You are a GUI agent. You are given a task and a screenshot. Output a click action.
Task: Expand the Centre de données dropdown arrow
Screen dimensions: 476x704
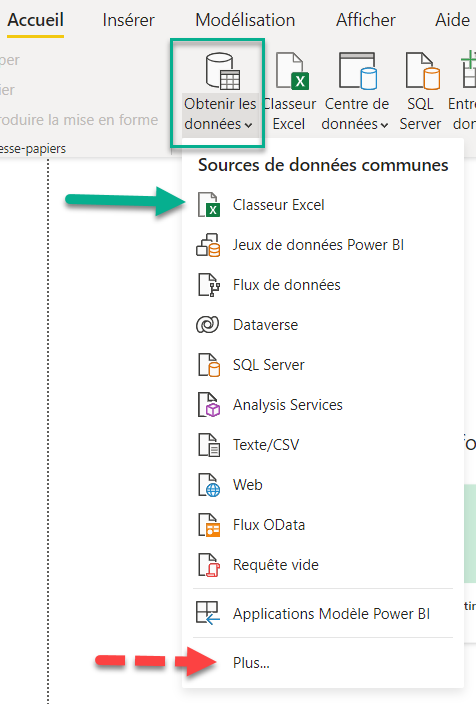(384, 125)
